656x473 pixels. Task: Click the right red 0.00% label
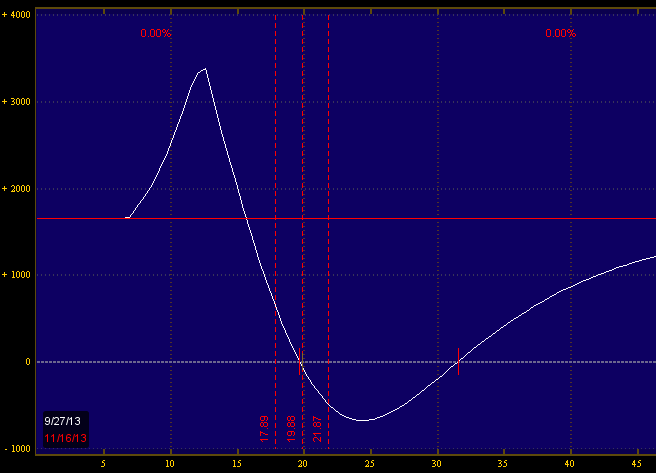click(x=561, y=33)
